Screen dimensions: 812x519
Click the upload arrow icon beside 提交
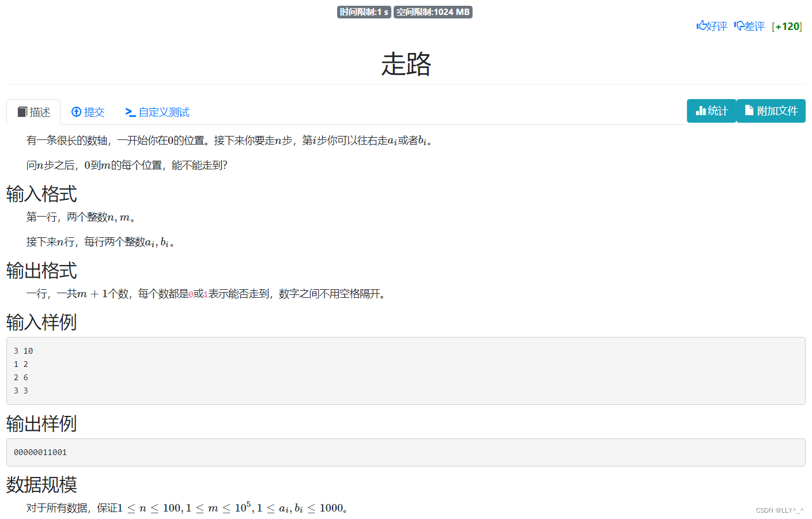(x=76, y=112)
